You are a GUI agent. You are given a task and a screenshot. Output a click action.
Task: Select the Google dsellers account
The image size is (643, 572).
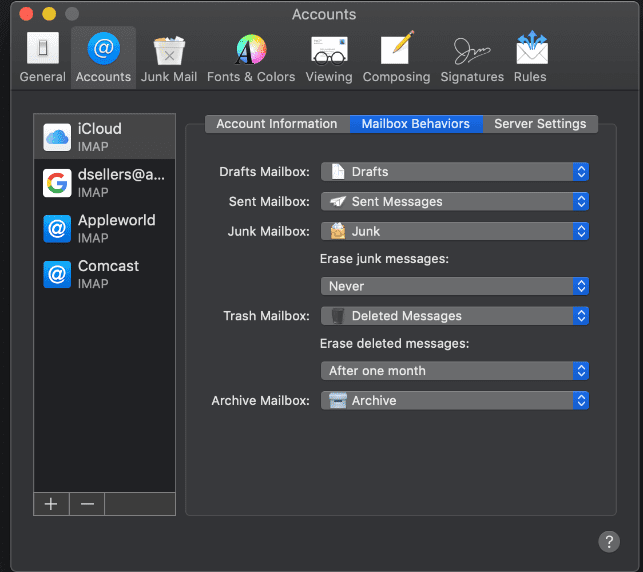coord(104,182)
